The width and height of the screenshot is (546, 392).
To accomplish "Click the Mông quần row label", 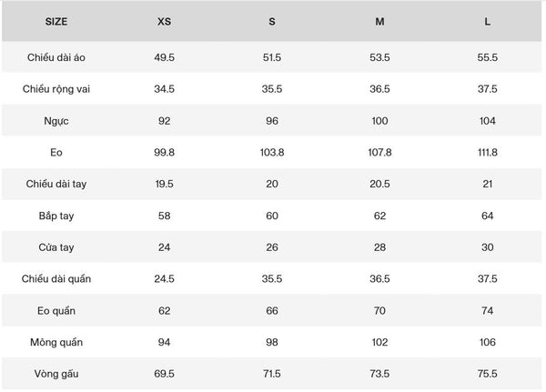I will click(x=56, y=342).
